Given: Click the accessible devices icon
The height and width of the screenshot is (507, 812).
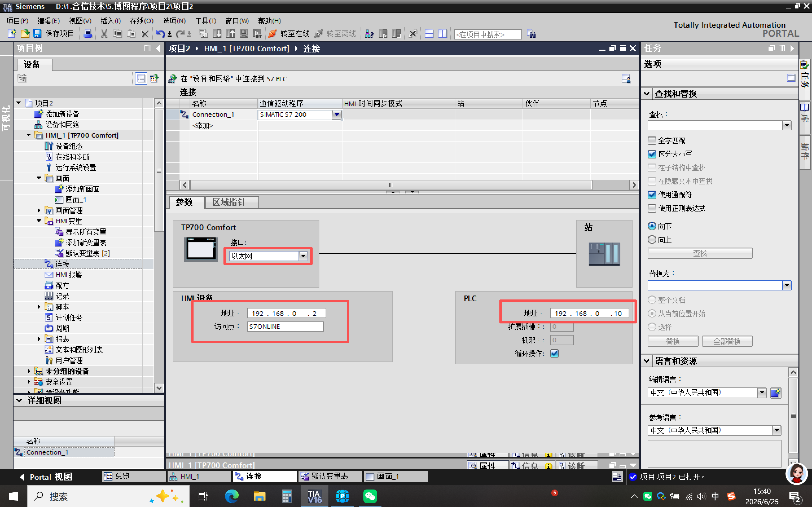Looking at the screenshot, I should [369, 34].
